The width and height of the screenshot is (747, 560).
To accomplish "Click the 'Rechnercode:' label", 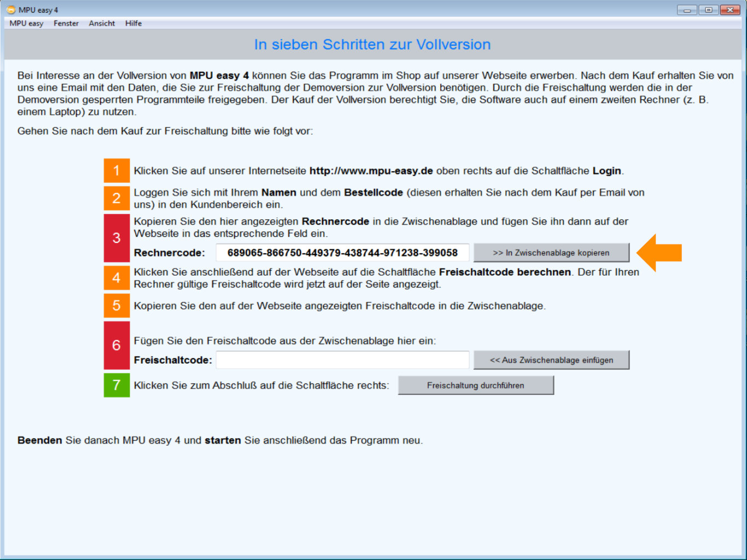I will [170, 253].
